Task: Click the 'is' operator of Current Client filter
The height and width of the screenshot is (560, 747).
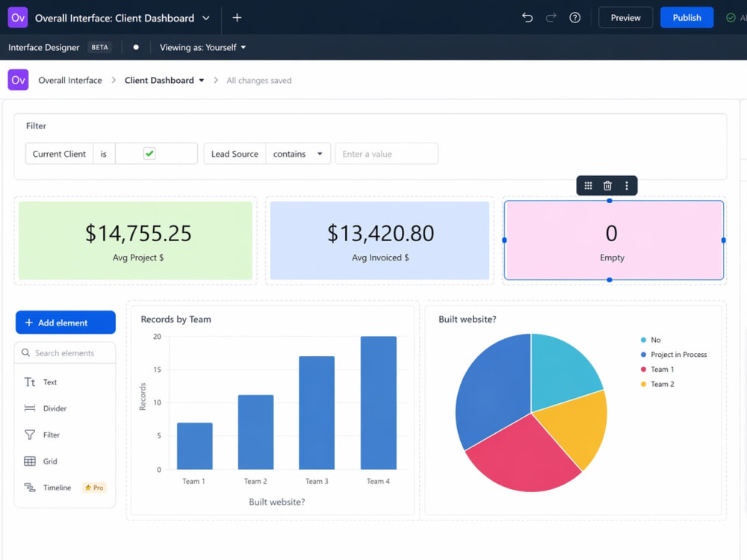Action: [x=103, y=154]
